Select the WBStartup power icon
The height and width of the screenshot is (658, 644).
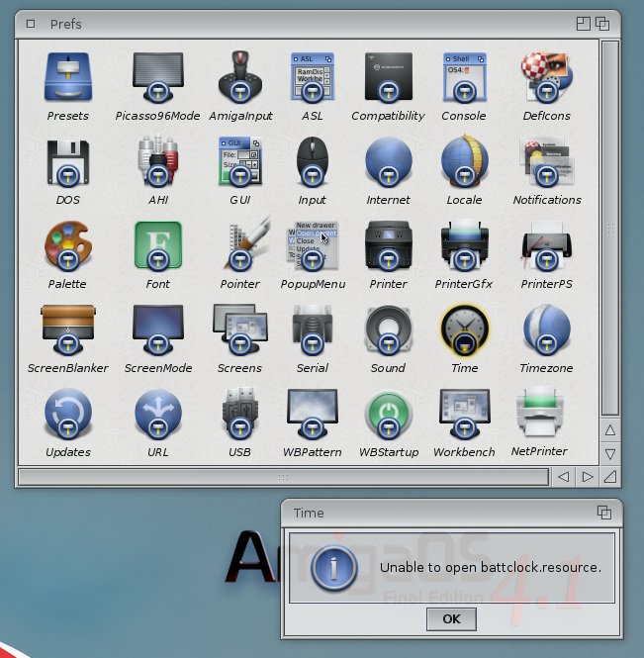[x=388, y=415]
